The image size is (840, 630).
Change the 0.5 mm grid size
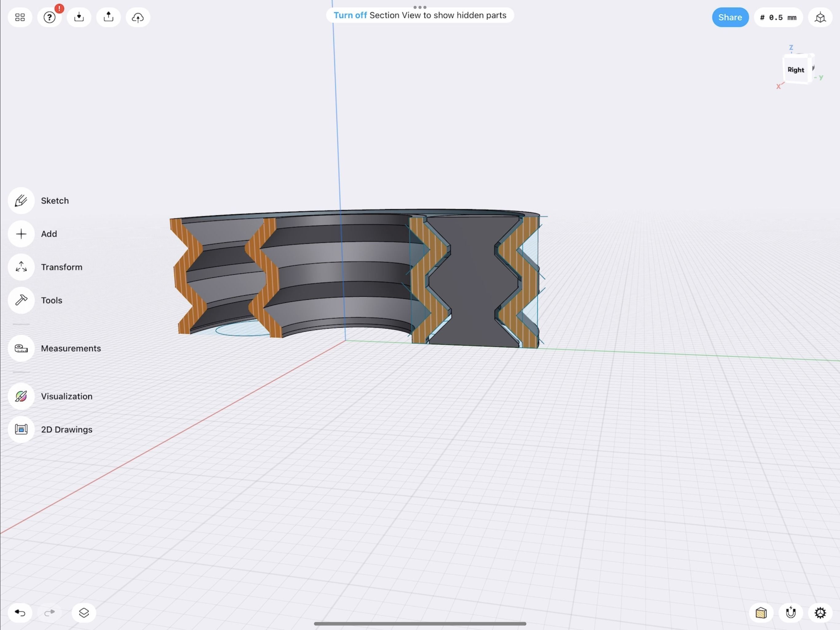pyautogui.click(x=778, y=18)
